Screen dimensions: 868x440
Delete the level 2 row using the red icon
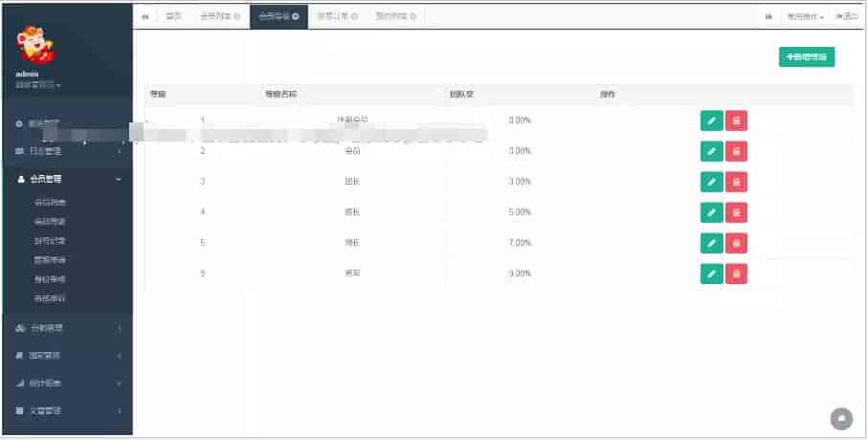(x=736, y=151)
